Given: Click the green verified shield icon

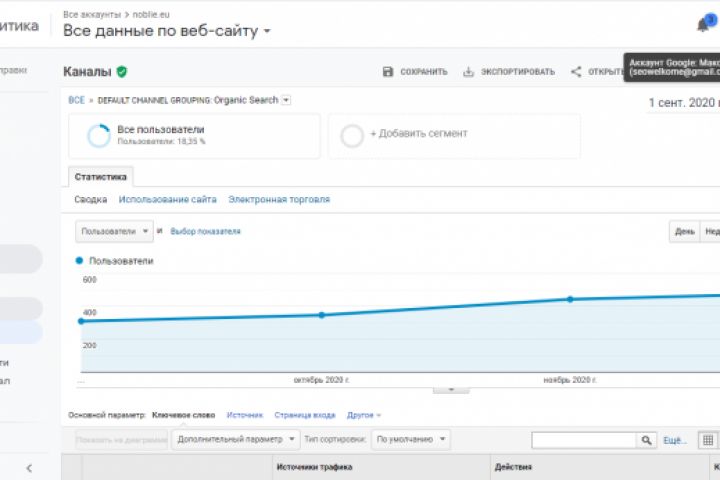Looking at the screenshot, I should 122,72.
